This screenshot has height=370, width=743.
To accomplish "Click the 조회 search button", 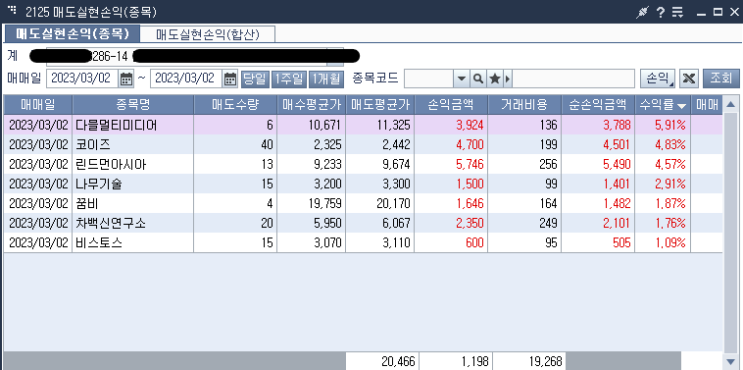I will click(721, 79).
